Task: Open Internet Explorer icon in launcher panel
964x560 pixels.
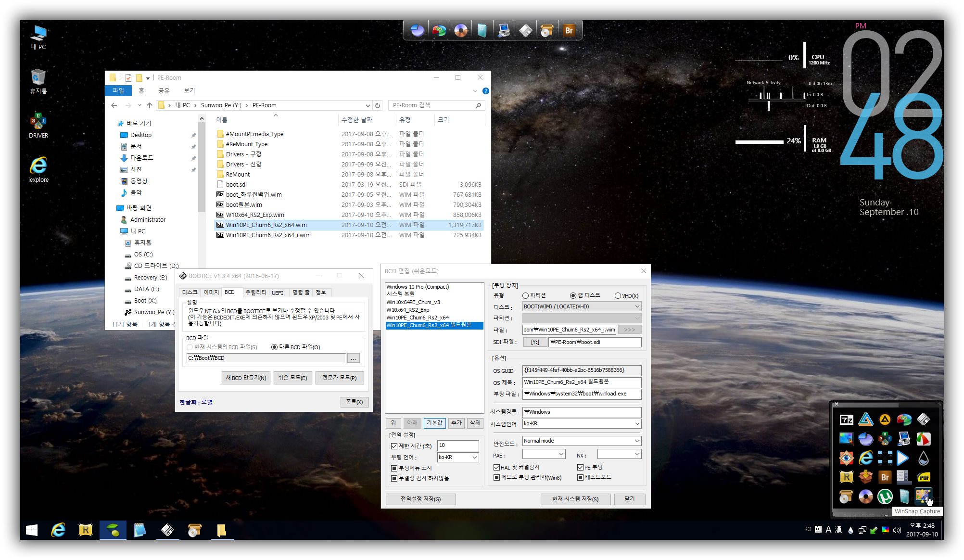Action: tap(865, 458)
